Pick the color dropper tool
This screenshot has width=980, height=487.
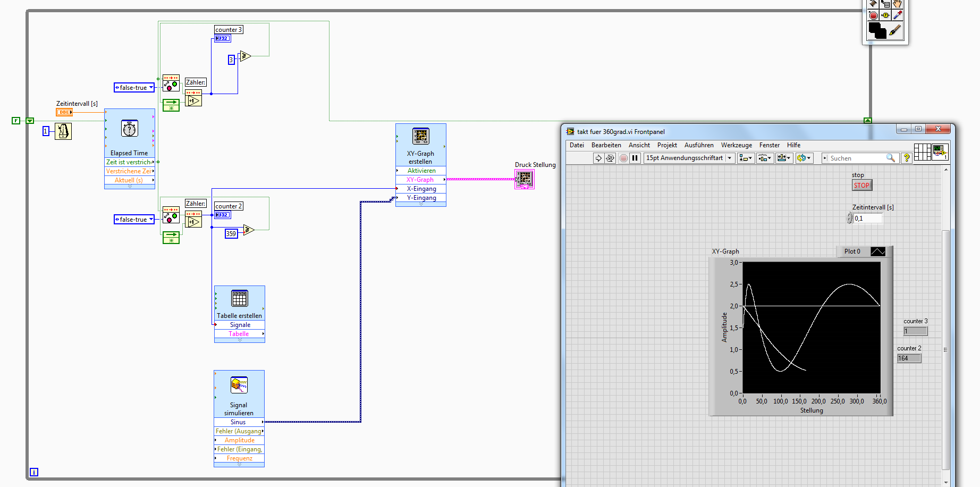[x=898, y=15]
